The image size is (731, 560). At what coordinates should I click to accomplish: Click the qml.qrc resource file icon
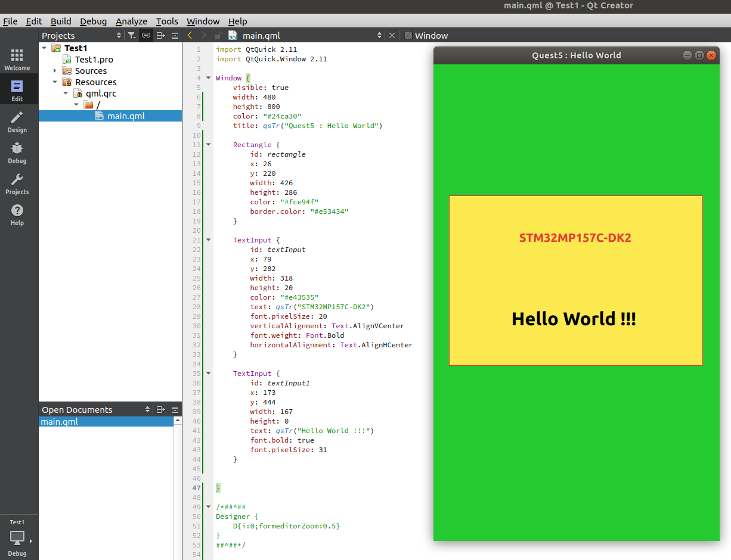coord(78,94)
